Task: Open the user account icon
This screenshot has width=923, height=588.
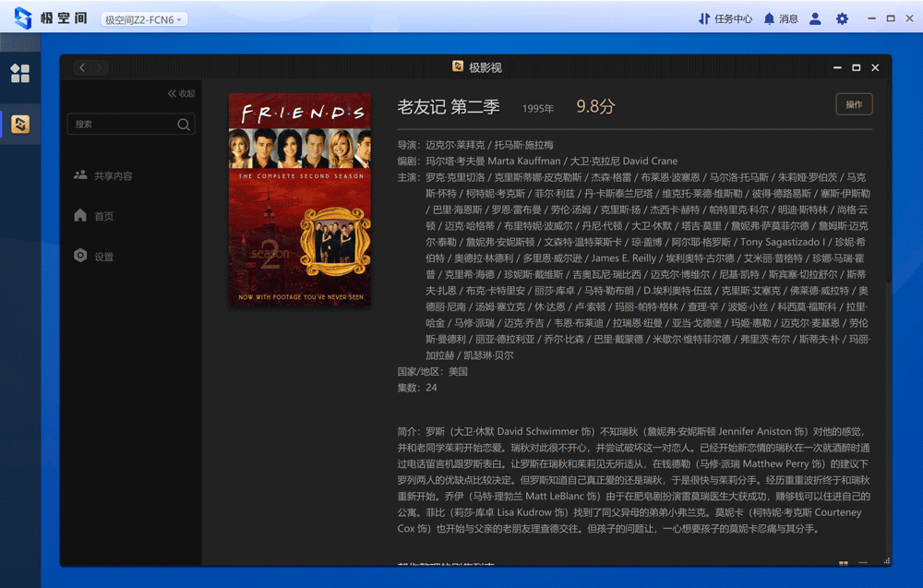Action: (815, 18)
